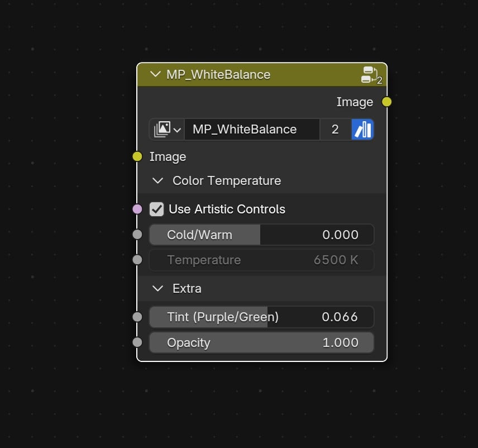Click the node group edit icon in header
This screenshot has height=448, width=478.
(371, 75)
